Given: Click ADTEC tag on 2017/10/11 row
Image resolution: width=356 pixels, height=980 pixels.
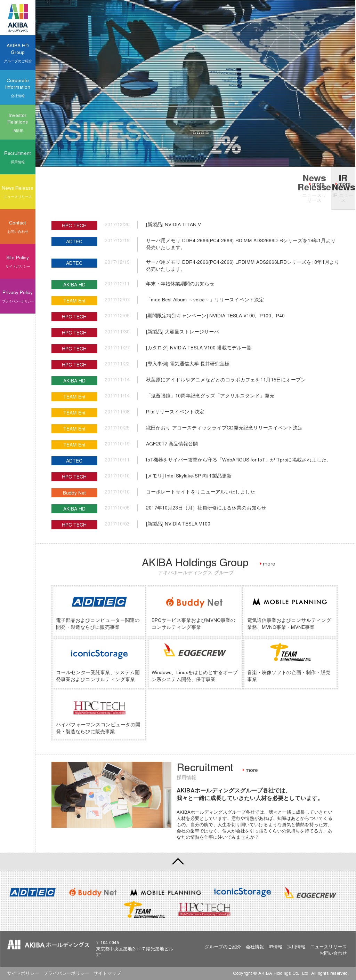Looking at the screenshot, I should [x=74, y=461].
